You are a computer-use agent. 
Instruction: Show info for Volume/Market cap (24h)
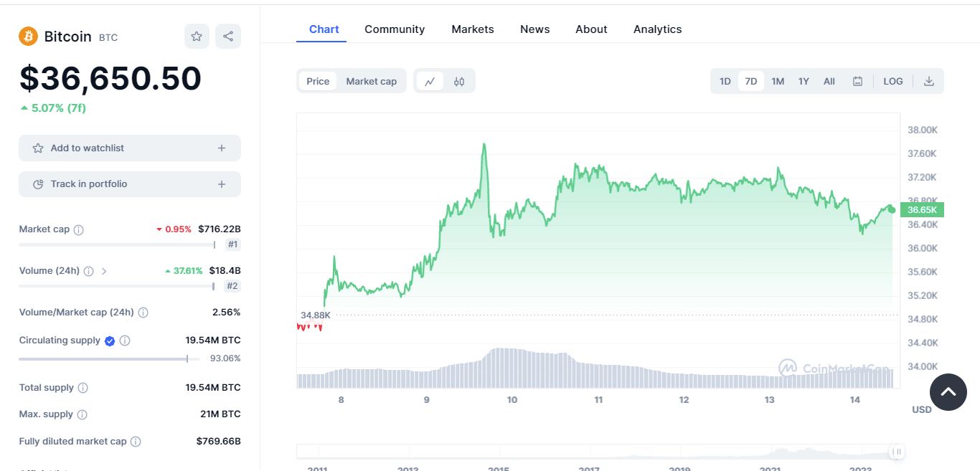(x=143, y=313)
